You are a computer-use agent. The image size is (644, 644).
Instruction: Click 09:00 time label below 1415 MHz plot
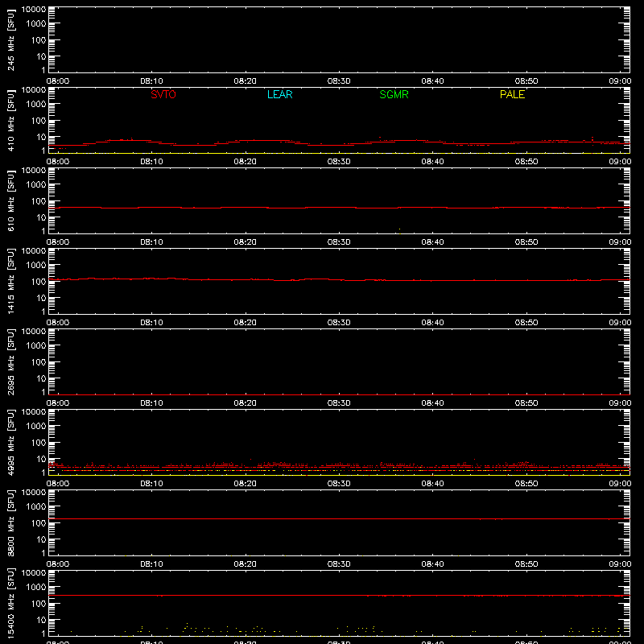[620, 323]
